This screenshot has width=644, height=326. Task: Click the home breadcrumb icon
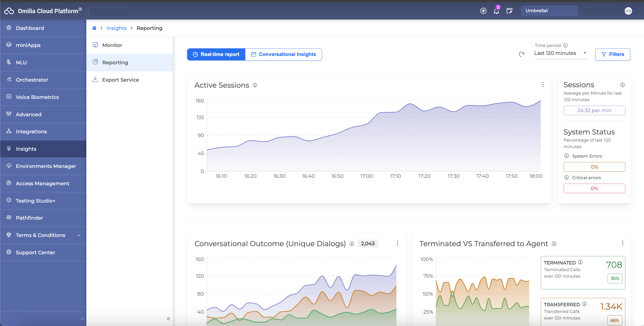click(94, 28)
